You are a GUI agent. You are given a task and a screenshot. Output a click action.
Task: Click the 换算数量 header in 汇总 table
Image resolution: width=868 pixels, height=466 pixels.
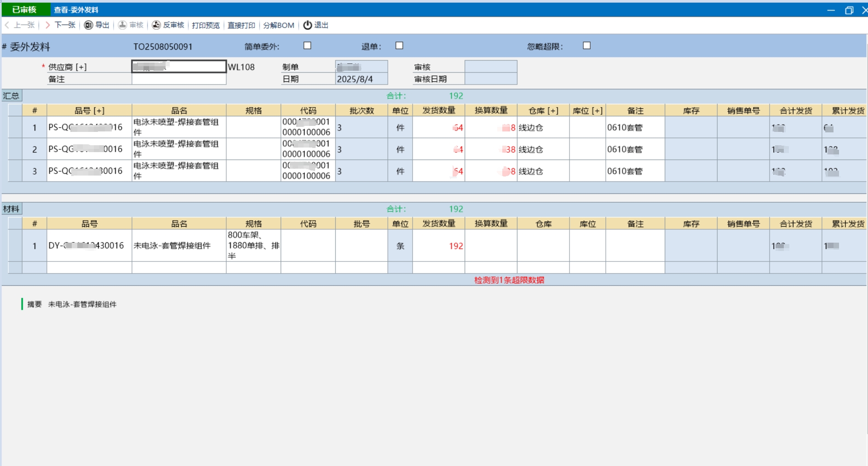click(x=491, y=110)
